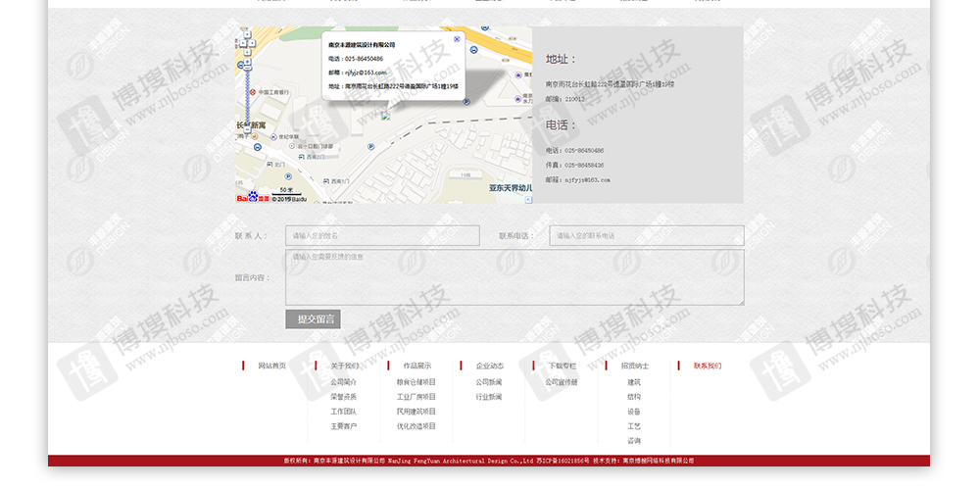Click 工作团队 footer link
This screenshot has height=490, width=980.
point(343,412)
